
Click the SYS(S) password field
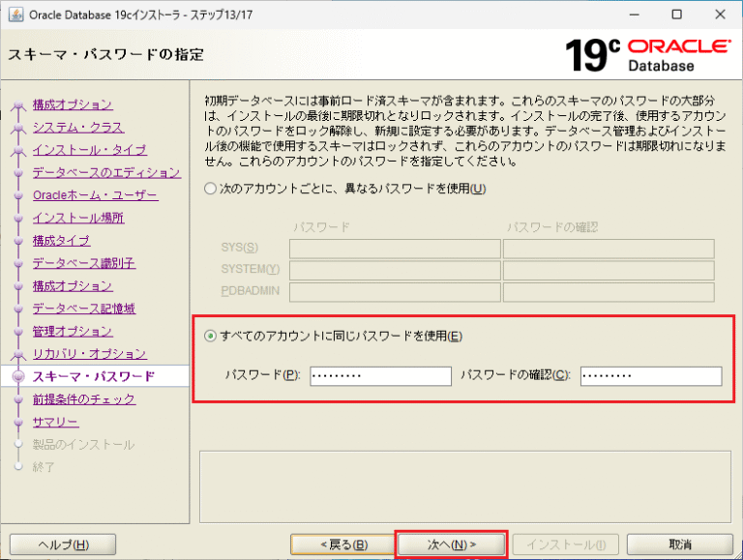click(395, 249)
